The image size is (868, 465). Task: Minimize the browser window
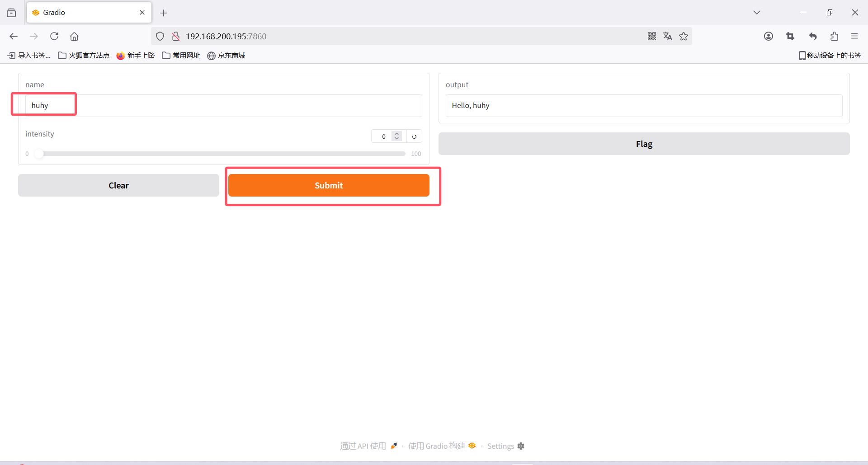[804, 12]
